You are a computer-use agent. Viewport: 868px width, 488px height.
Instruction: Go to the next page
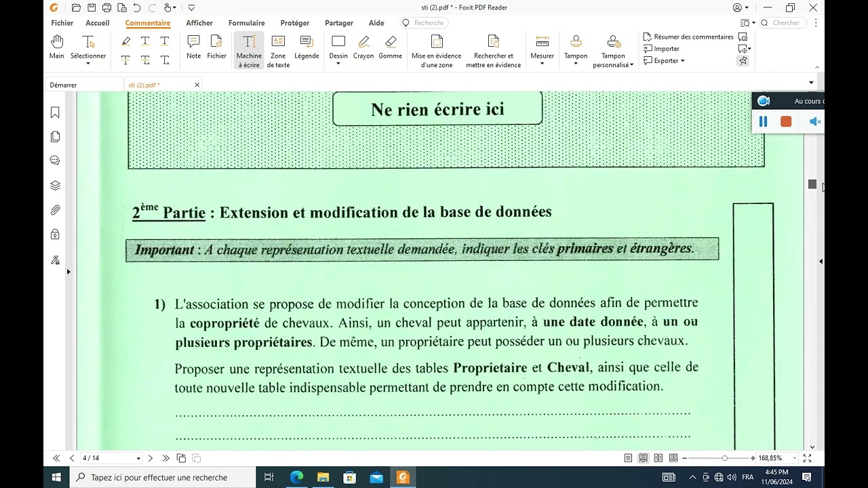[151, 458]
